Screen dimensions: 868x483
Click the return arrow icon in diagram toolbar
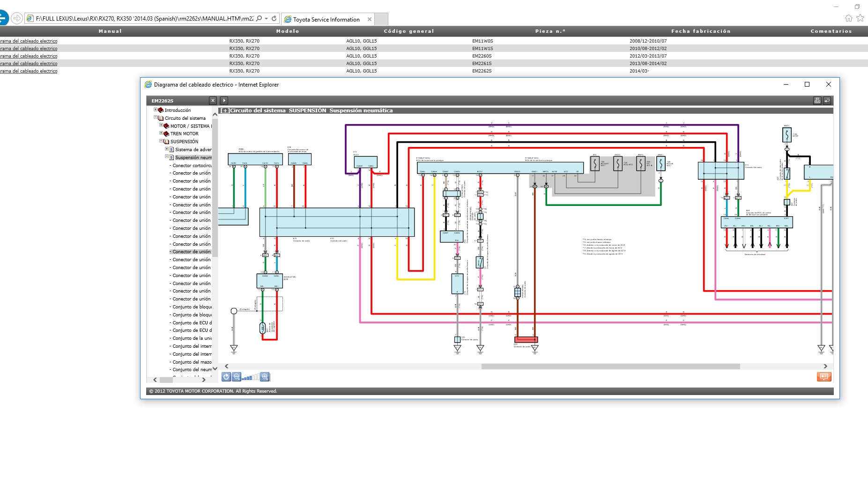(x=827, y=101)
